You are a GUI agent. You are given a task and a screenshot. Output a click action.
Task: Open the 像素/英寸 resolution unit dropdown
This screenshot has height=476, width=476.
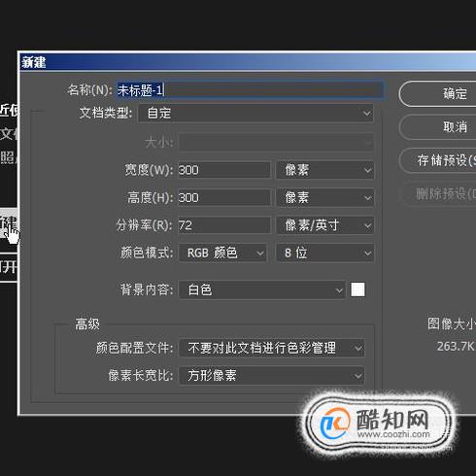point(324,225)
